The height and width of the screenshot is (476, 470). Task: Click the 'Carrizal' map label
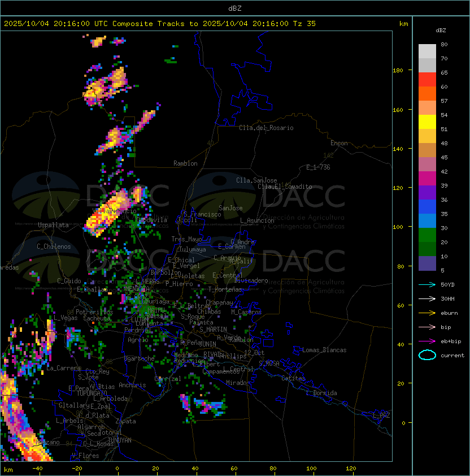[168, 379]
